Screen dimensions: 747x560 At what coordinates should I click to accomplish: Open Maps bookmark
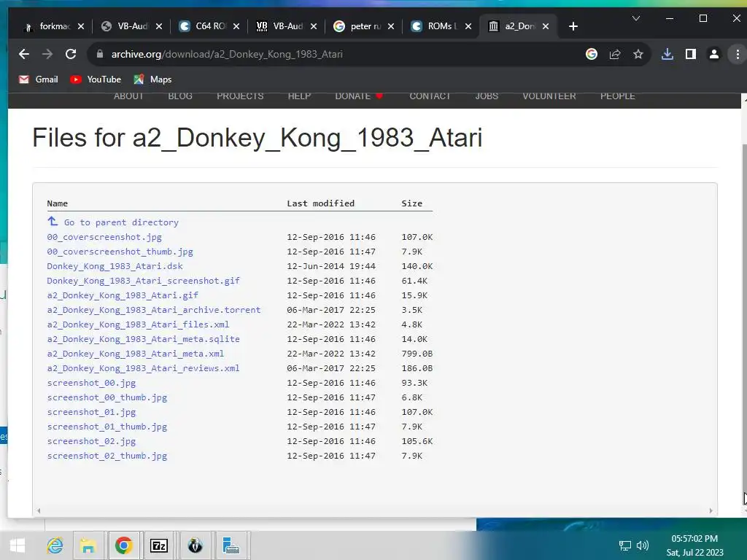pyautogui.click(x=152, y=79)
